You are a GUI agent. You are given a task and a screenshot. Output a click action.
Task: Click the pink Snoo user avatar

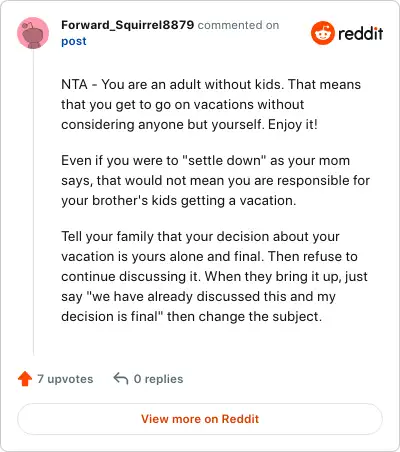(x=33, y=33)
